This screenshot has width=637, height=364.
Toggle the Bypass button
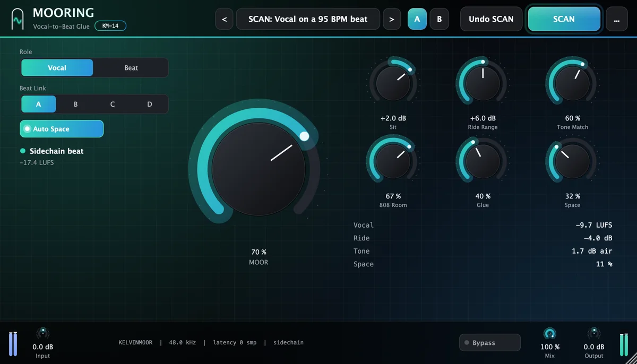pos(490,343)
